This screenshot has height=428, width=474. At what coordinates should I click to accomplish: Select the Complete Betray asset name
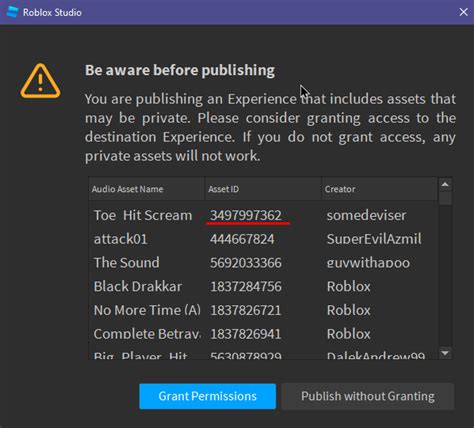tap(147, 334)
